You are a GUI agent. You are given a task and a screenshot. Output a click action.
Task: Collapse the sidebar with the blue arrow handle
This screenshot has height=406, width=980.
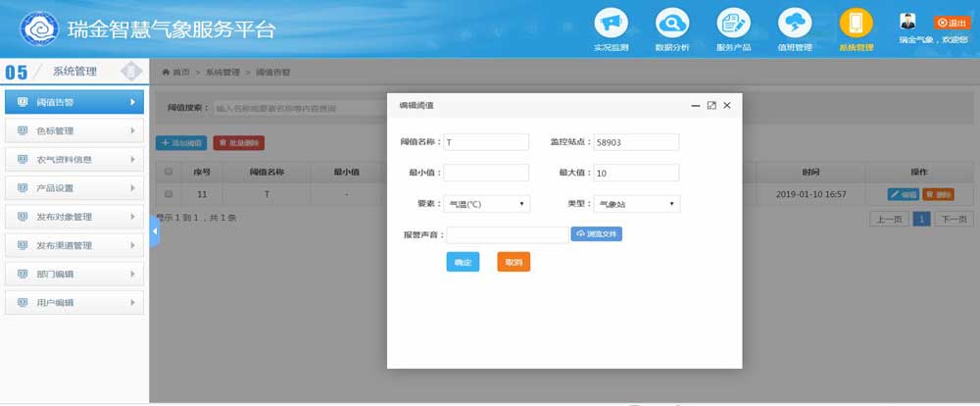tap(154, 229)
